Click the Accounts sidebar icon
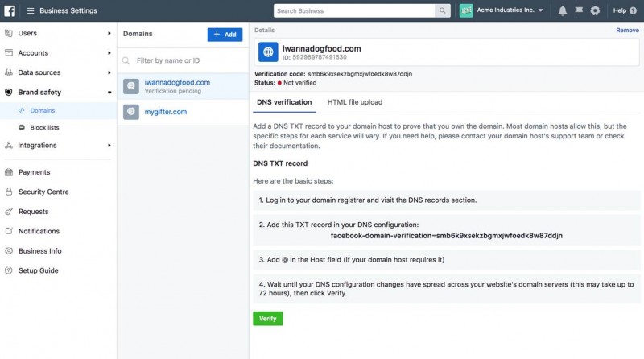Viewport: 644px width, 359px height. 9,52
